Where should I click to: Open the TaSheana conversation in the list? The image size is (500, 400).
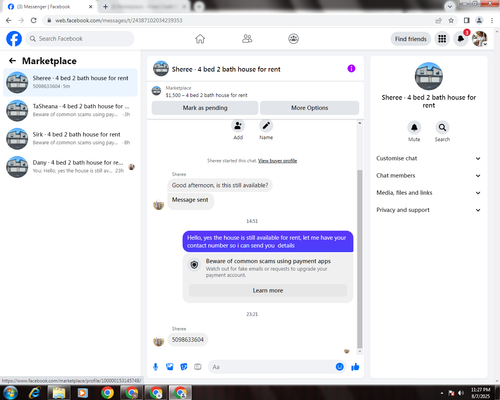coord(70,110)
